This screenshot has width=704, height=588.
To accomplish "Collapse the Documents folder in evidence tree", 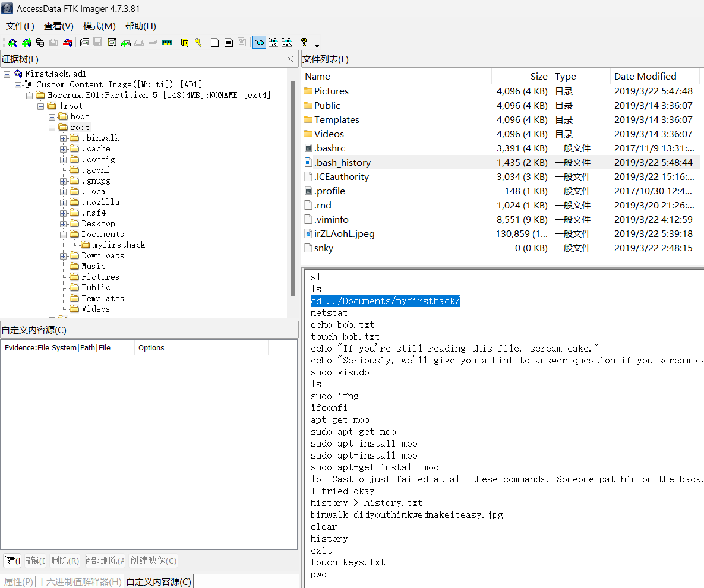I will pyautogui.click(x=64, y=235).
